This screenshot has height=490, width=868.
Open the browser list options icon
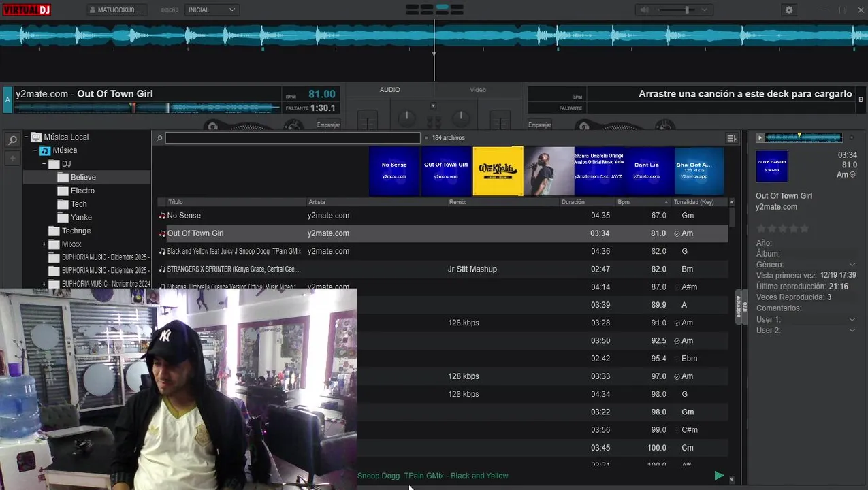pos(731,137)
